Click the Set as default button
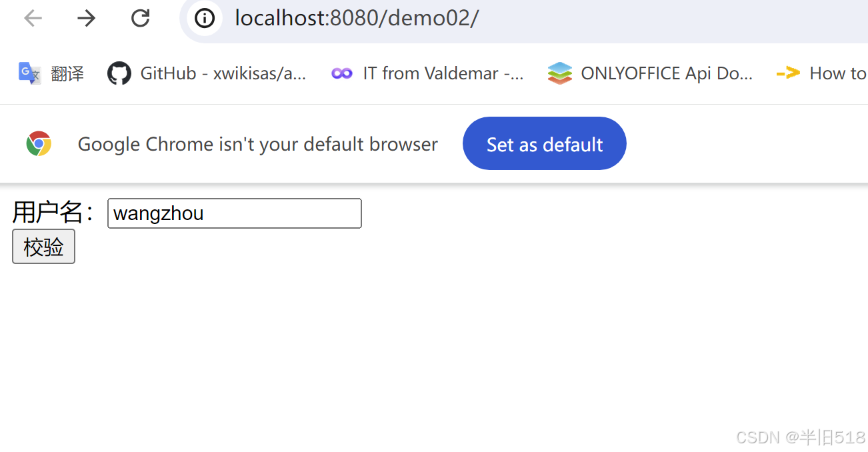The image size is (868, 452). click(x=545, y=143)
